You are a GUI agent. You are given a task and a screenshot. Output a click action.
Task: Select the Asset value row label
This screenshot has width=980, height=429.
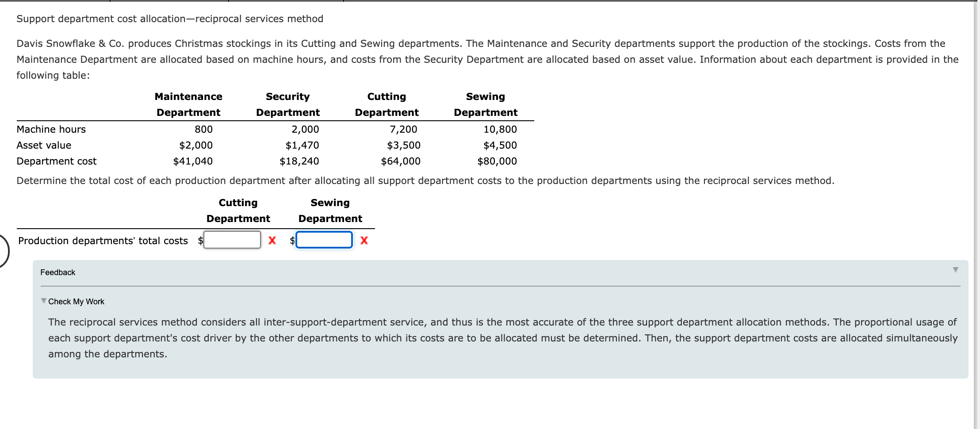[x=44, y=145]
